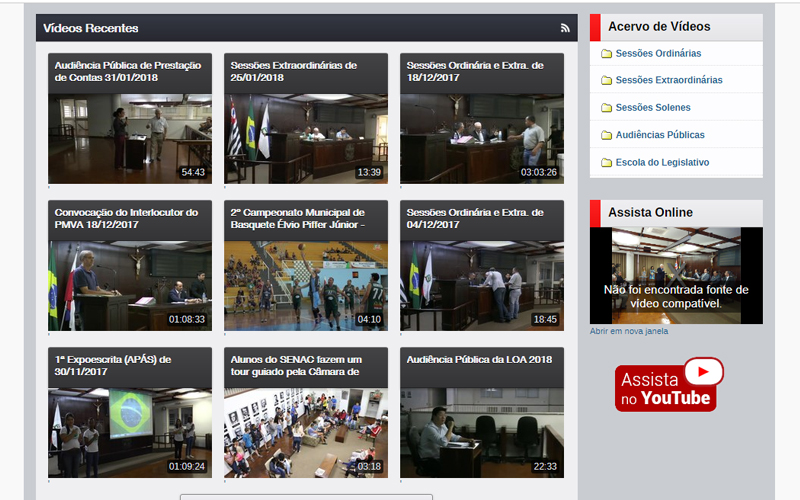
Task: Click title 'Sessões Ordinária e Extra. de 04/12/2017'
Action: click(x=475, y=218)
